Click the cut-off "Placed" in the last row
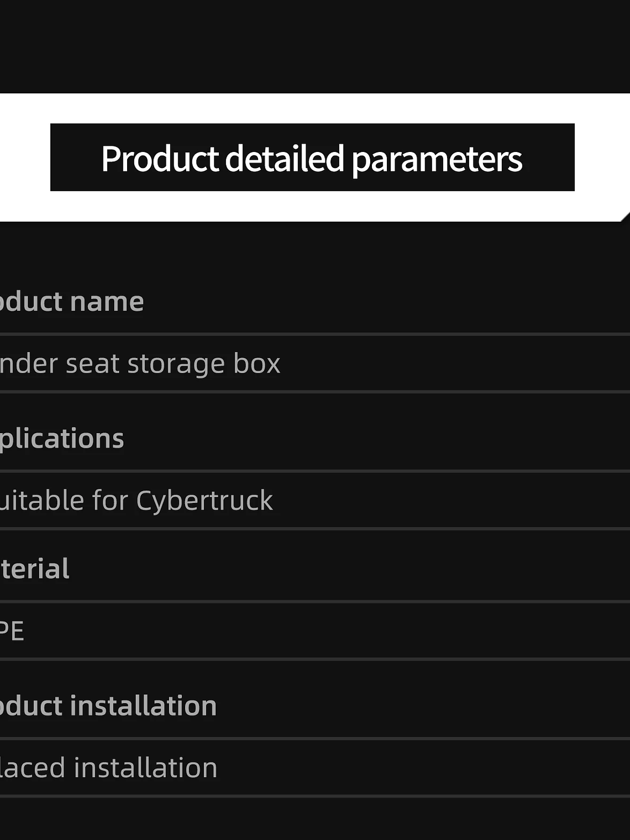 point(32,768)
